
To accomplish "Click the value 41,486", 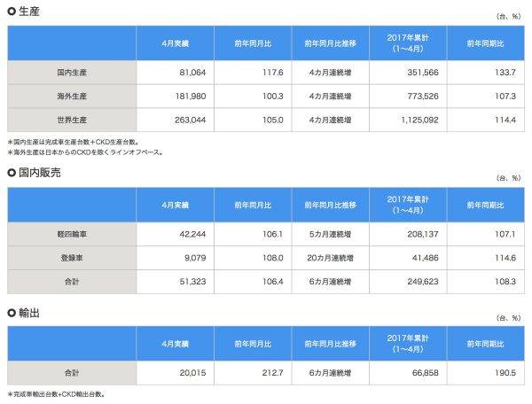I will point(426,258).
